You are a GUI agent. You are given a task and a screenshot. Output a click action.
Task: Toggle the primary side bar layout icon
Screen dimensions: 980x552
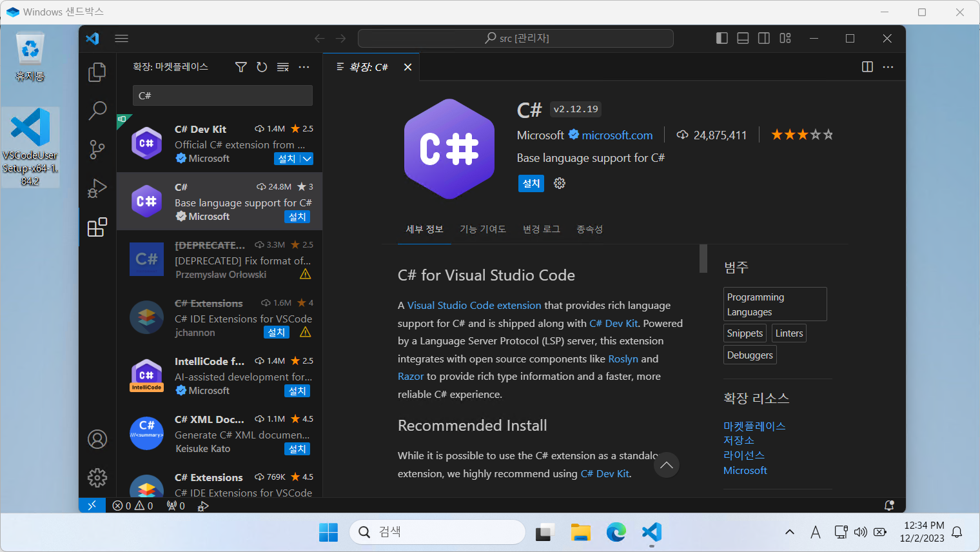[722, 38]
